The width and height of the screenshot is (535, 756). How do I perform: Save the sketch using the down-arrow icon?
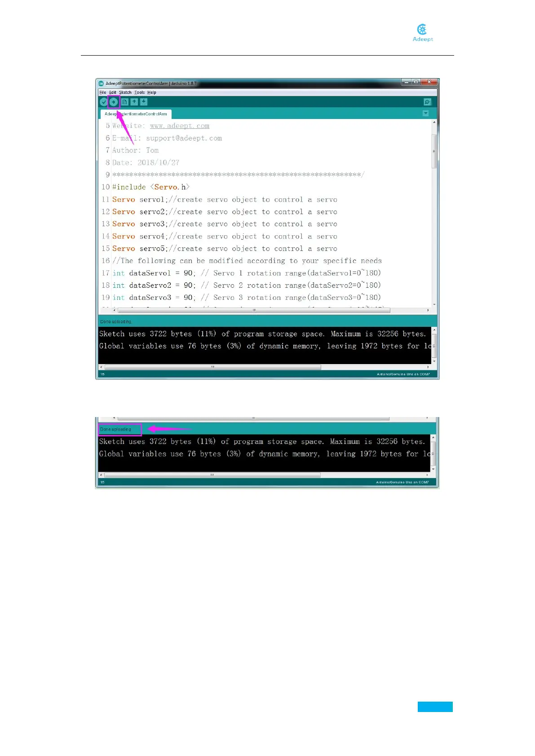pos(144,102)
